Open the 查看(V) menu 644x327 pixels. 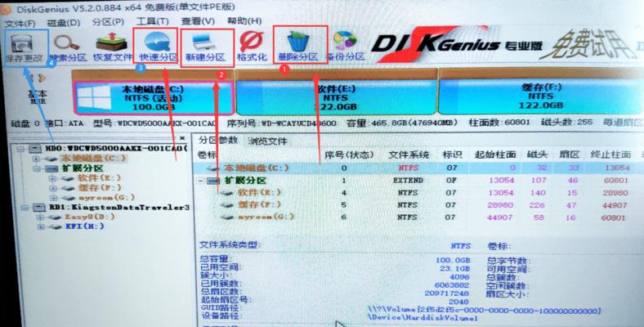click(198, 21)
